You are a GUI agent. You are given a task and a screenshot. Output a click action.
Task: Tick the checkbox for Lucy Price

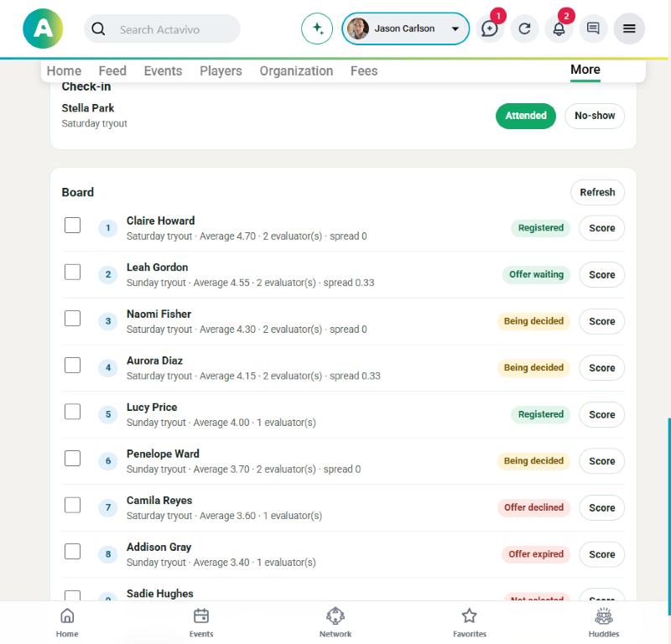pyautogui.click(x=72, y=412)
